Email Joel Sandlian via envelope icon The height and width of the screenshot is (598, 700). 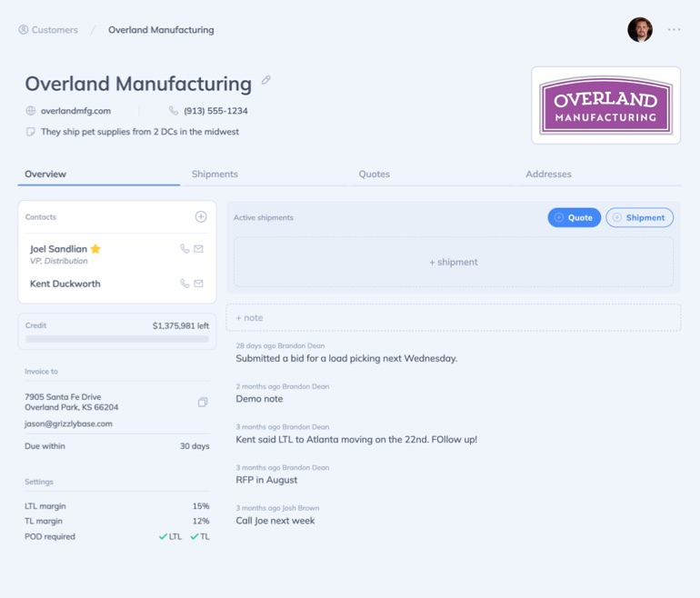[199, 249]
